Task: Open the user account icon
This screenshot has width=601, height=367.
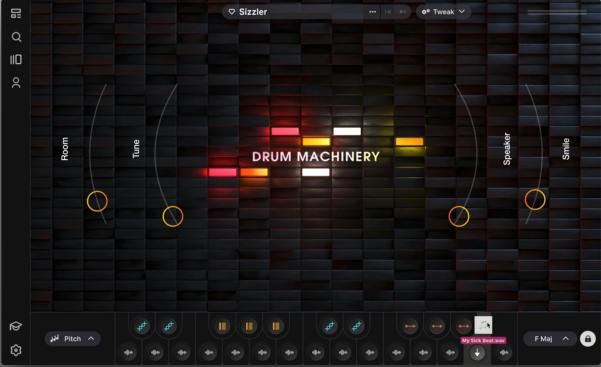Action: (16, 82)
